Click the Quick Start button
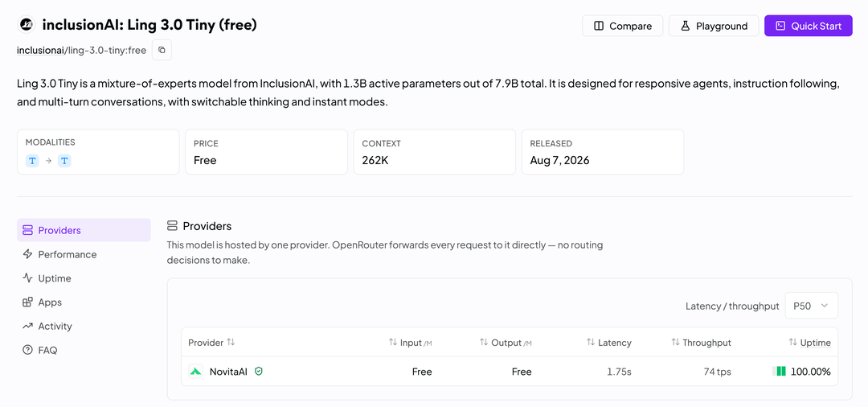868x407 pixels. (x=809, y=26)
